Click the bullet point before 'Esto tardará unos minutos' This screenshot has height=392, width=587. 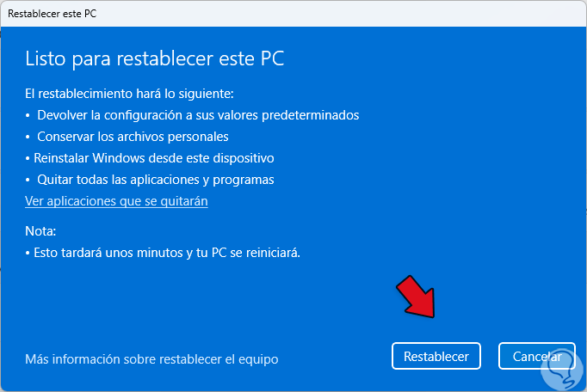pos(28,253)
